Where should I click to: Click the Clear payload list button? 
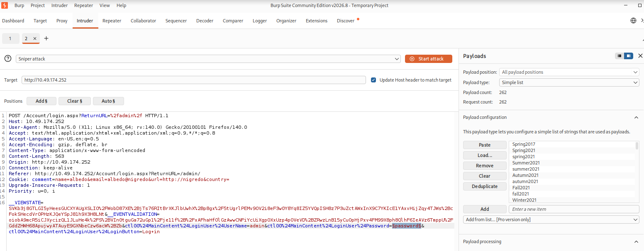tap(485, 176)
